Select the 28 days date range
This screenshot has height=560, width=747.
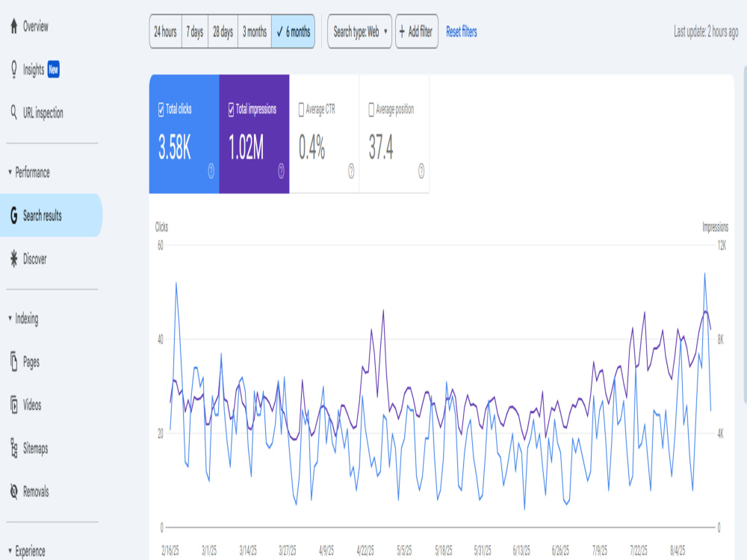223,32
